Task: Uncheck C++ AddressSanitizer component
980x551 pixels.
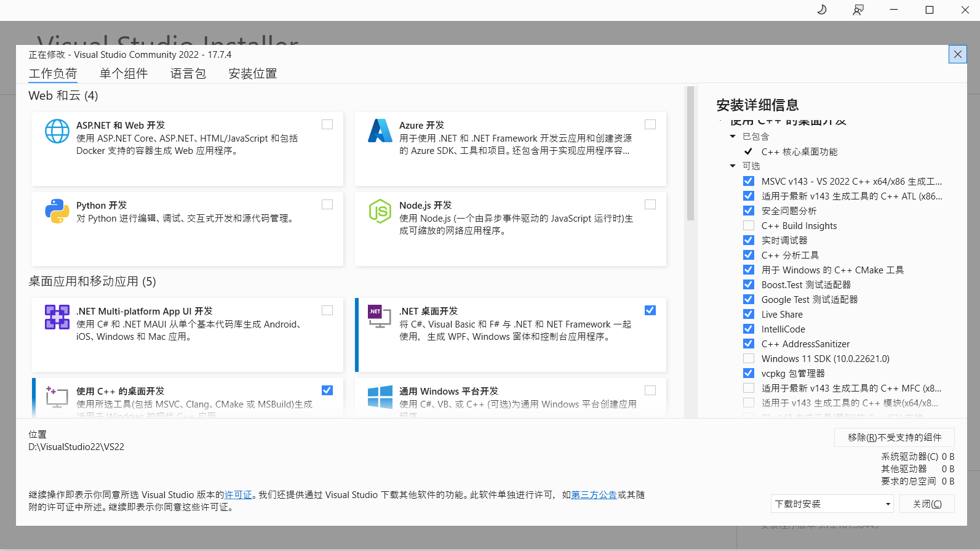Action: coord(749,344)
